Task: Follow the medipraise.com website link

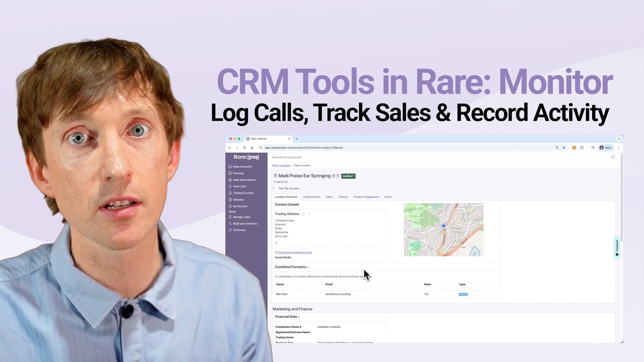Action: tap(295, 252)
